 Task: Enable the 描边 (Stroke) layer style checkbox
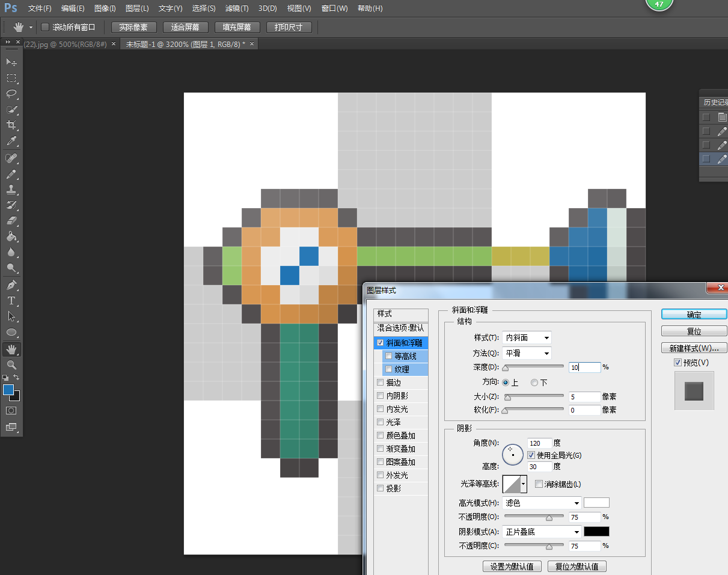pos(380,383)
